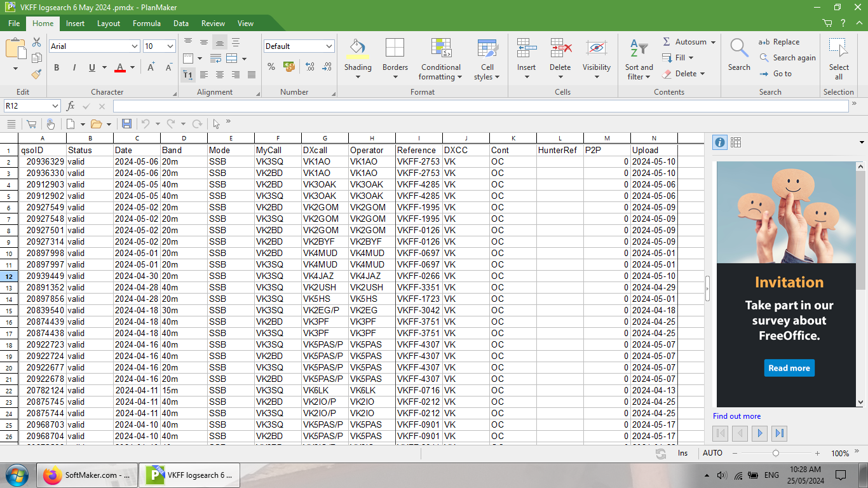Open the font size dropdown
This screenshot has height=488, width=868.
[x=170, y=46]
